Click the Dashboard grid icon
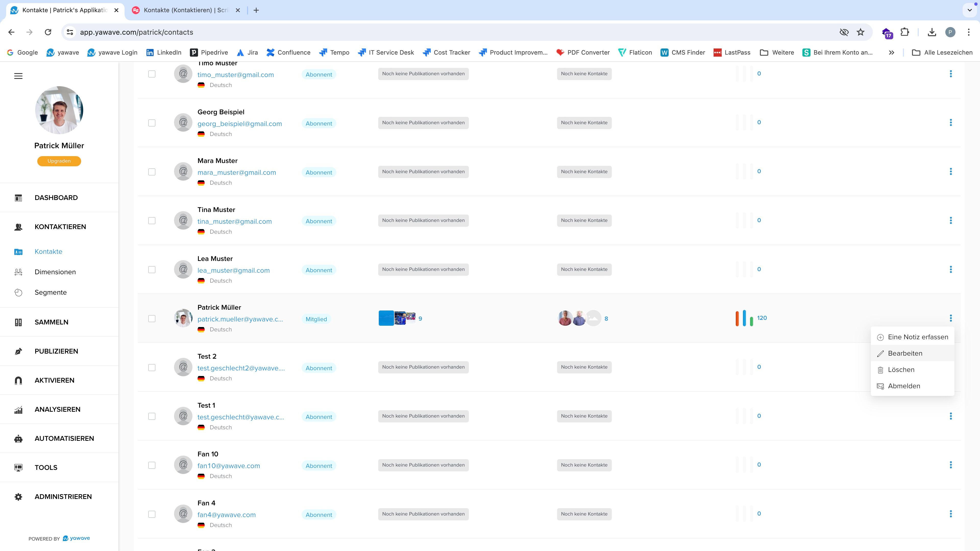Image resolution: width=980 pixels, height=551 pixels. click(x=18, y=198)
